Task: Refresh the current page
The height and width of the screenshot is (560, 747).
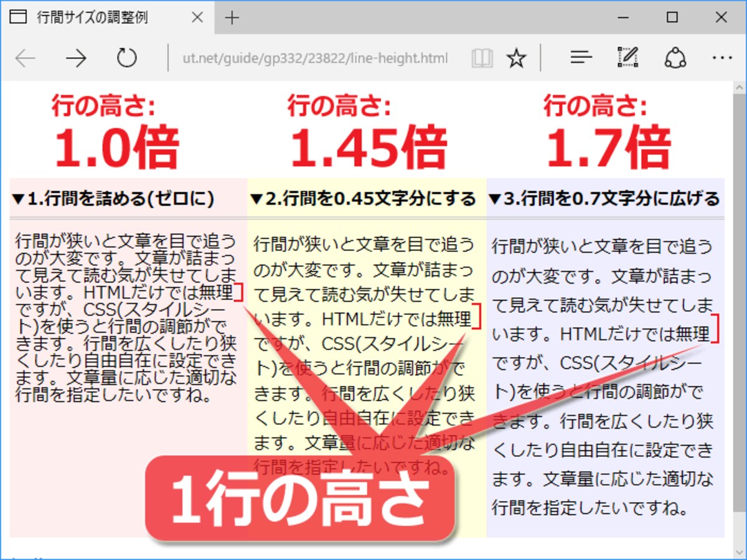Action: click(126, 58)
